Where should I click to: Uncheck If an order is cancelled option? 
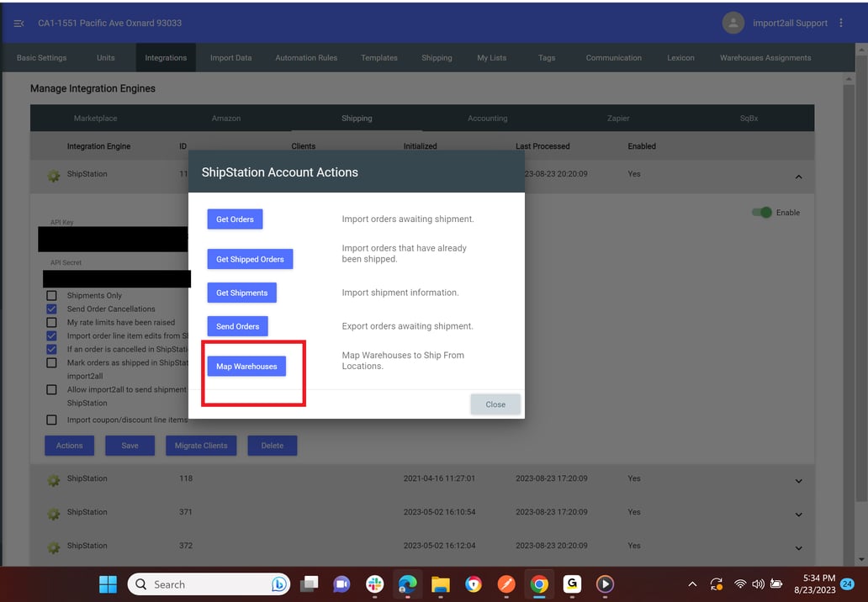[51, 349]
